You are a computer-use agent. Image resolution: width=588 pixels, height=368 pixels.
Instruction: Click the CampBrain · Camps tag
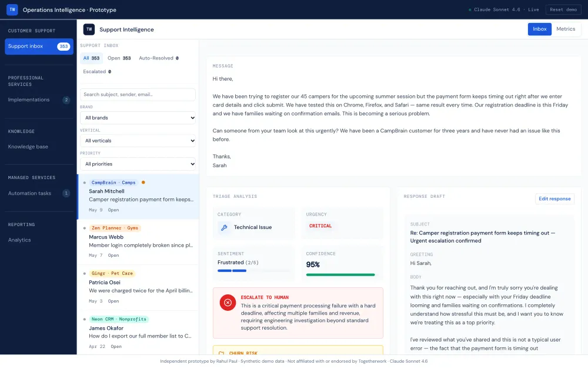(113, 183)
